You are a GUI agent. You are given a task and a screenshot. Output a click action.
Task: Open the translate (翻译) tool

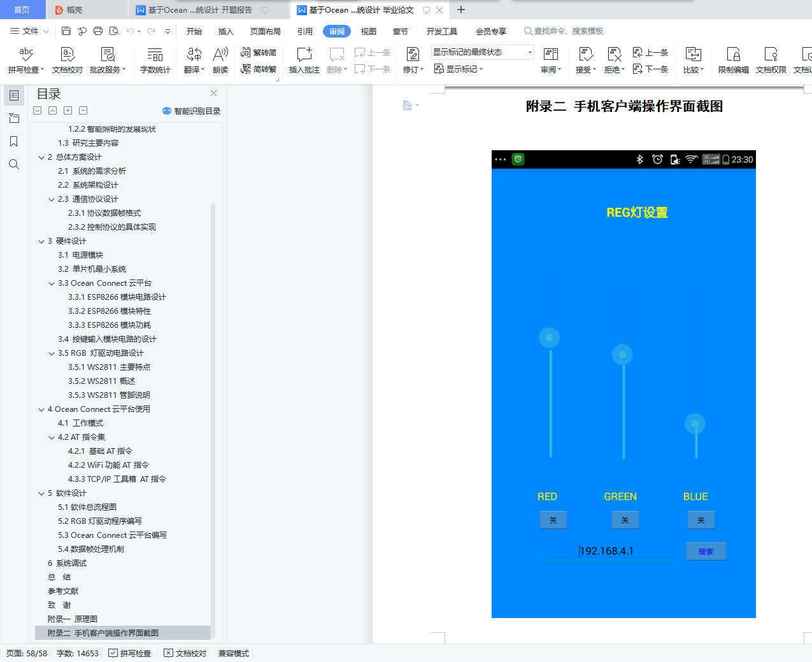(194, 60)
